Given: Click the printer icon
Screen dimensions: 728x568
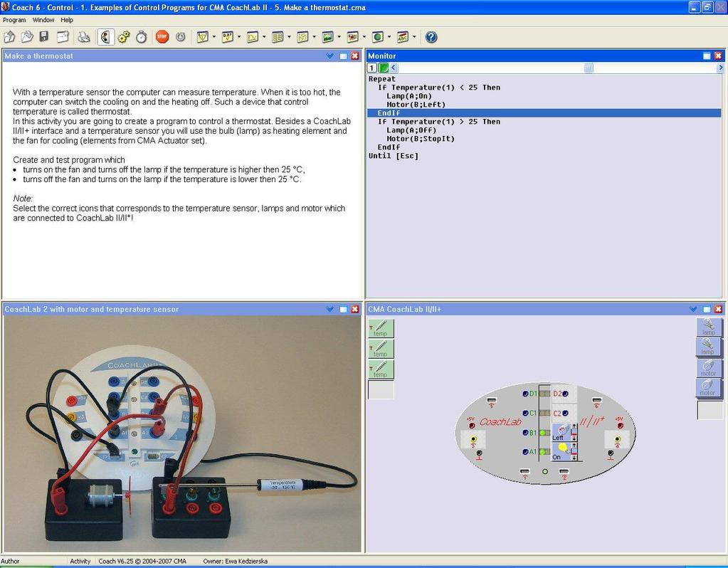Looking at the screenshot, I should pyautogui.click(x=84, y=37).
